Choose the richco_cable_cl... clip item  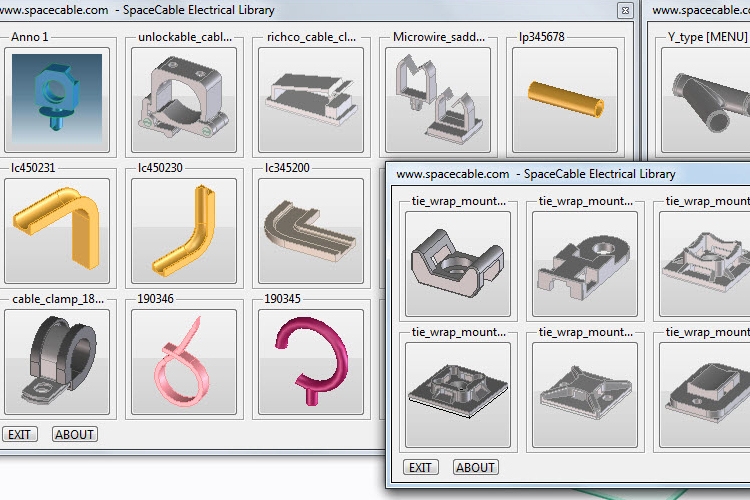pos(311,100)
